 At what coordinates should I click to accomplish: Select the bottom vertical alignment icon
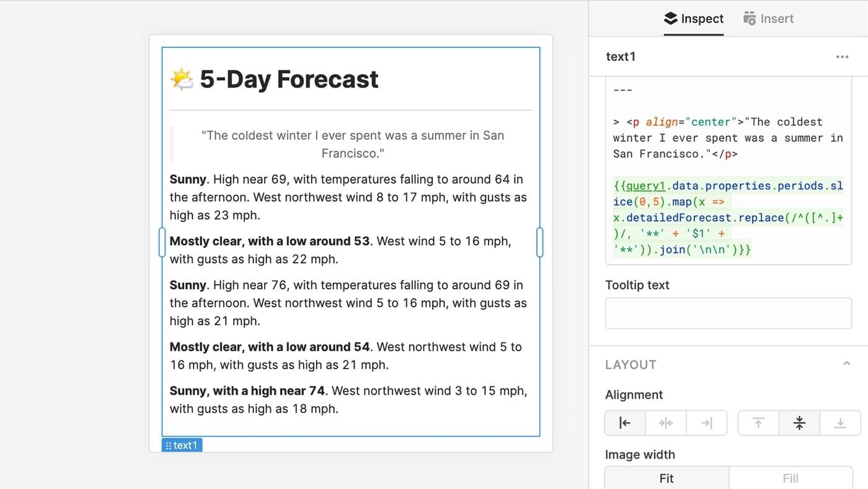point(840,423)
